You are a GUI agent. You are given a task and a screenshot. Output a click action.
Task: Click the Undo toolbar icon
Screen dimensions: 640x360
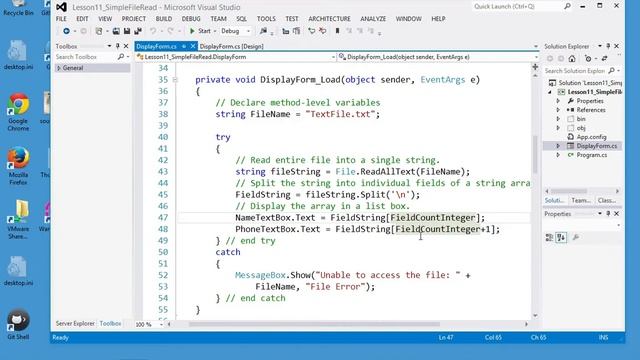pyautogui.click(x=153, y=31)
